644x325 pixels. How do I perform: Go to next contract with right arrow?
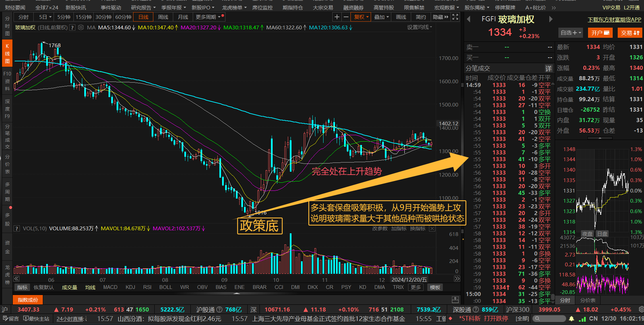551,19
